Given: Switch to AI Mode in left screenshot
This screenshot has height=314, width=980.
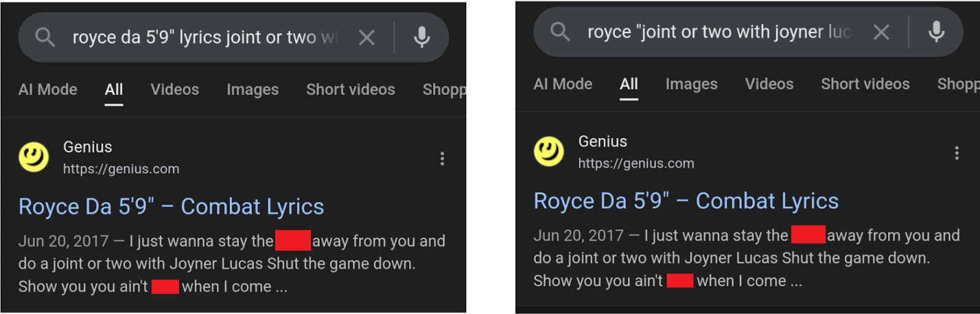Looking at the screenshot, I should pos(48,90).
